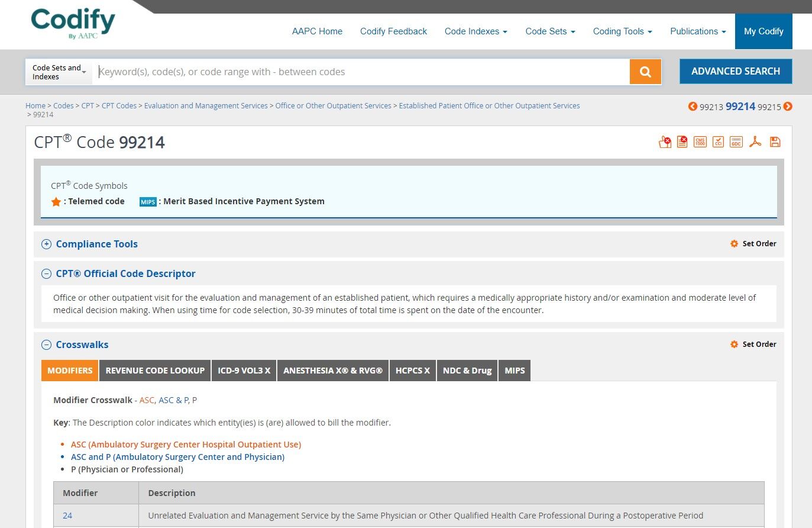Screen dimensions: 812x528
Task: Click CPT Codes breadcrumb link
Action: tap(119, 105)
